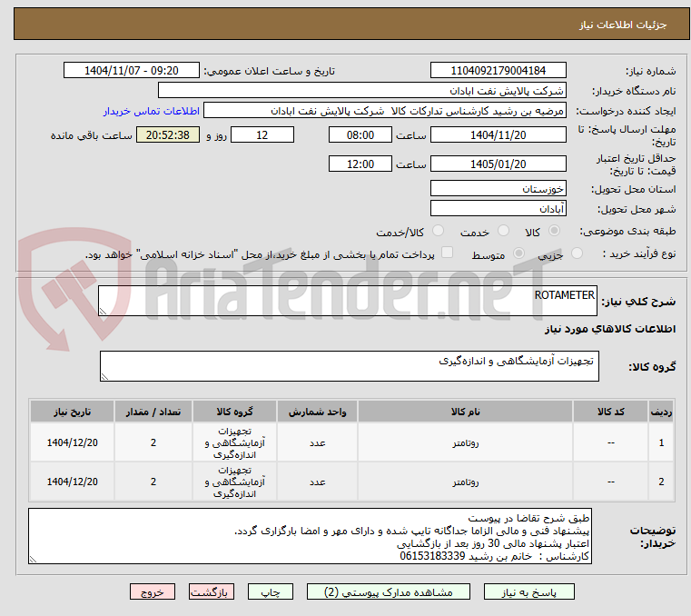Click the ردیف column header

[x=661, y=412]
